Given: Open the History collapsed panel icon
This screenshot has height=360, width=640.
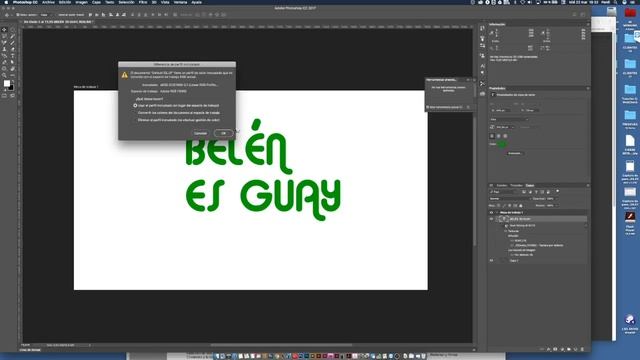Looking at the screenshot, I should [x=482, y=29].
